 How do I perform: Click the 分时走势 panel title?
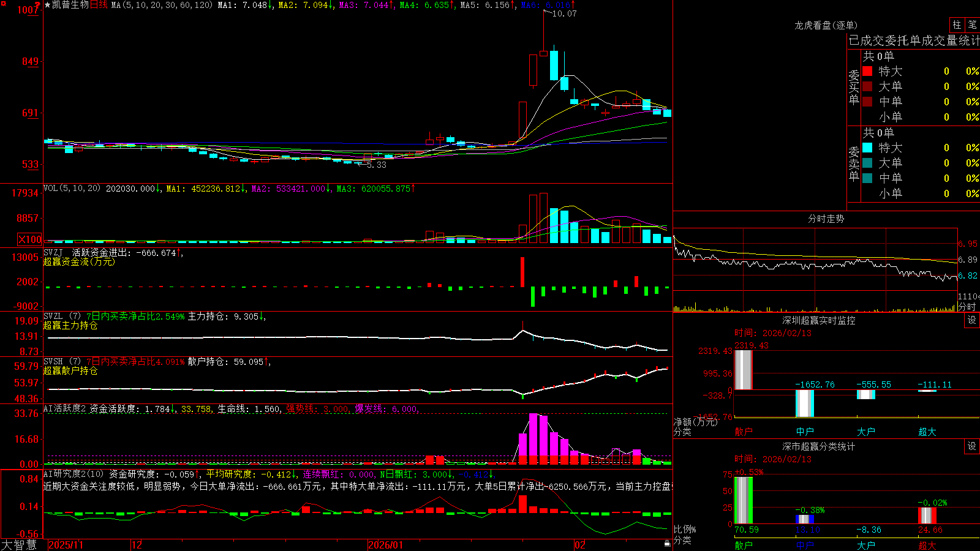pos(826,219)
